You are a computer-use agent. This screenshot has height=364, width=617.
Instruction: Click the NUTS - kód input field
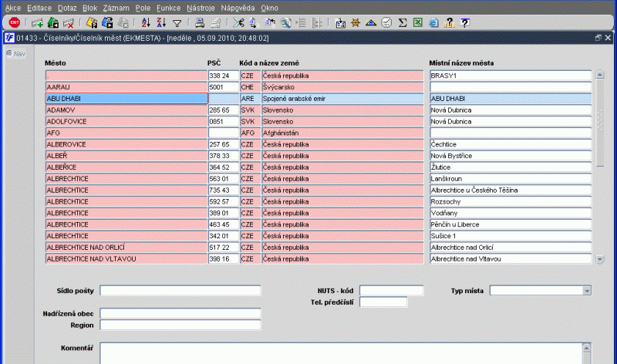pos(392,291)
